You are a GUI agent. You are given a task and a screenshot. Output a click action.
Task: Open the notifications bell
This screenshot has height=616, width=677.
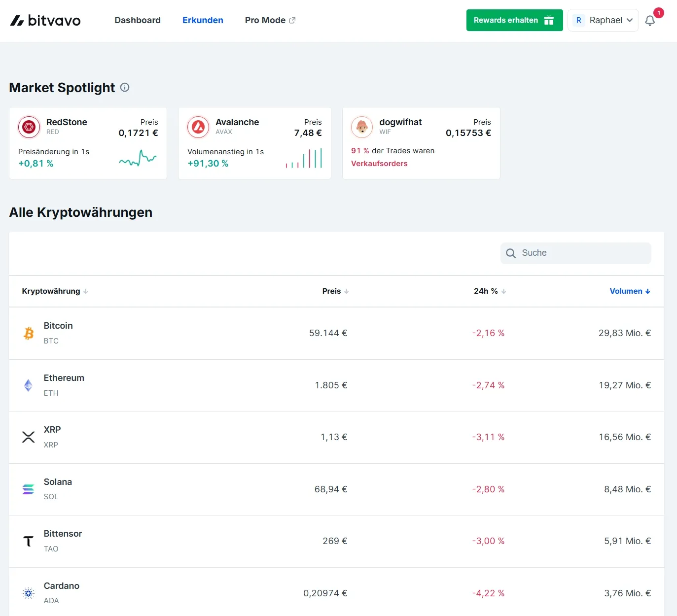tap(650, 21)
